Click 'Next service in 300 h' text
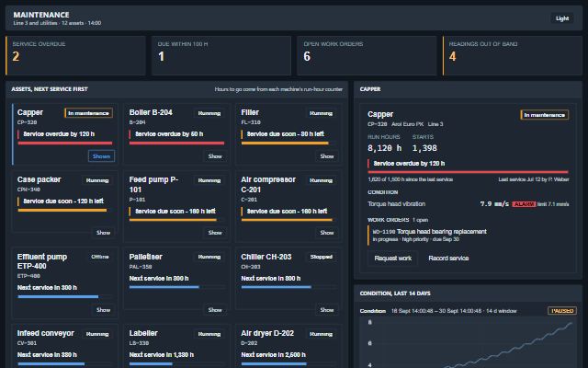Image resolution: width=588 pixels, height=368 pixels. [47, 288]
